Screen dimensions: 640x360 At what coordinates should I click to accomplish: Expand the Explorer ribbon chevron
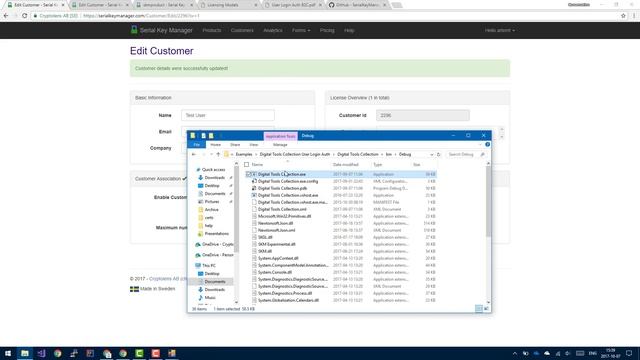(480, 144)
